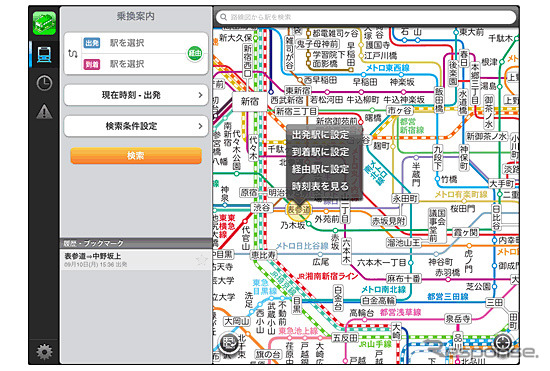The width and height of the screenshot is (550, 371).
Task: Swap departure and arrival stations arrows icon
Action: tap(73, 54)
